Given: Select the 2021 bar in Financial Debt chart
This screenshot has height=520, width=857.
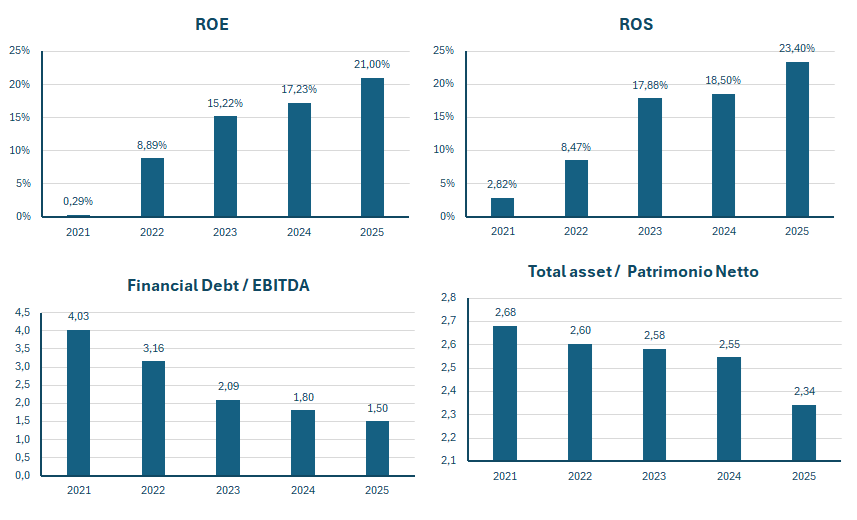Looking at the screenshot, I should [x=78, y=403].
